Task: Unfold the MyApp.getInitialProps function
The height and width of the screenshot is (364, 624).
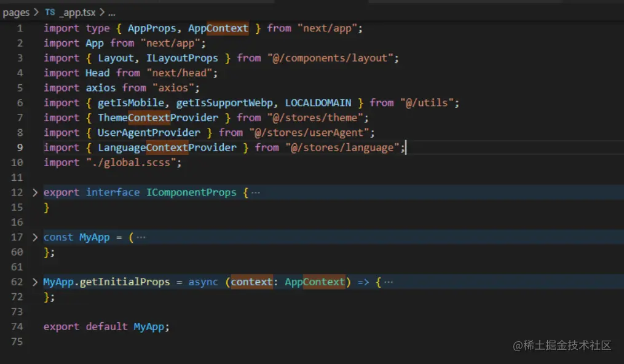Action: click(35, 282)
